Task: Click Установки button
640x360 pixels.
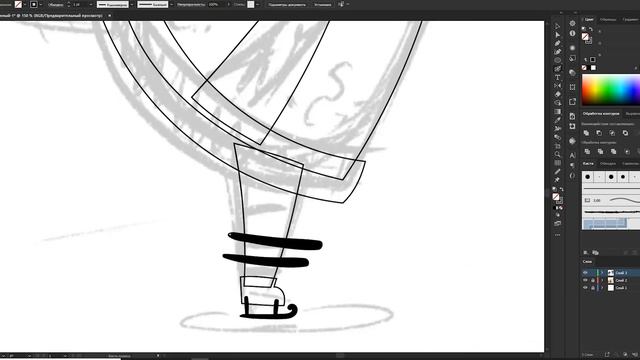Action: click(x=323, y=4)
